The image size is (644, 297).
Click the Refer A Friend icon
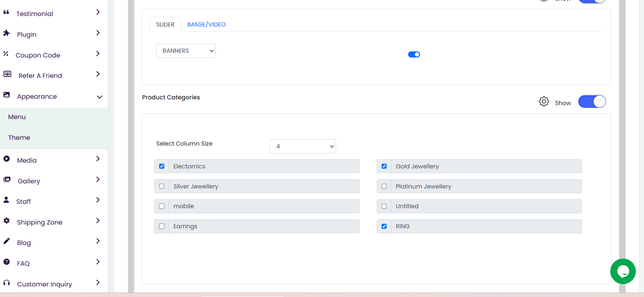[7, 74]
